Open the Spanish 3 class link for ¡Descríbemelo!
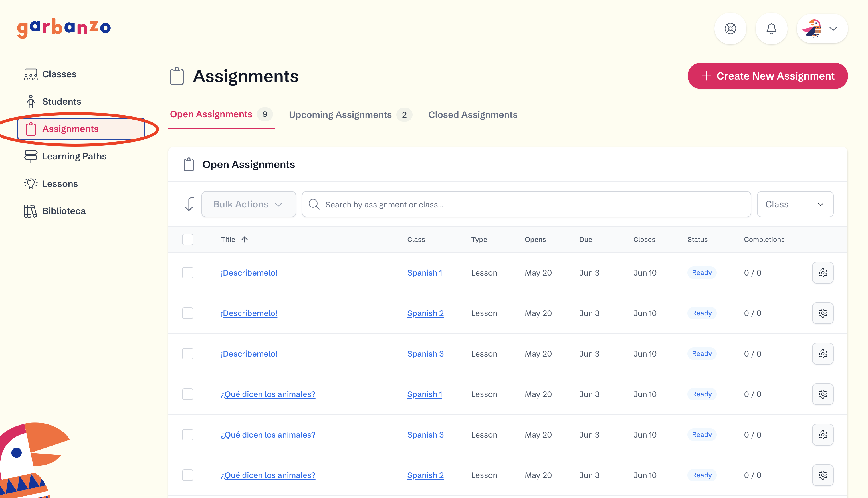This screenshot has height=498, width=868. pyautogui.click(x=425, y=354)
